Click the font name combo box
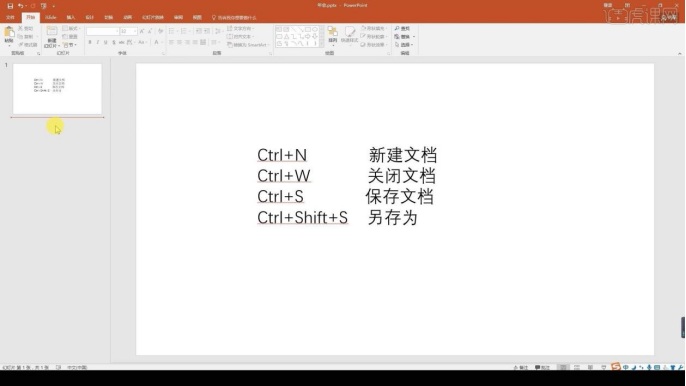686x386 pixels. 102,31
